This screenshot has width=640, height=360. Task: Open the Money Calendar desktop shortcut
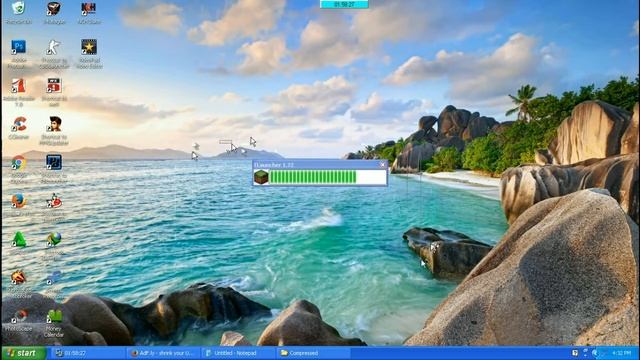tap(54, 316)
